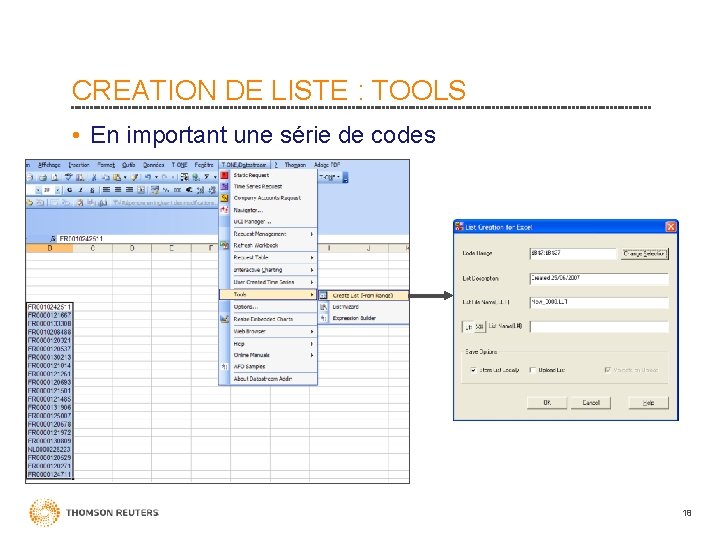This screenshot has width=720, height=540.
Task: Confirm with the OK button
Action: pyautogui.click(x=547, y=403)
